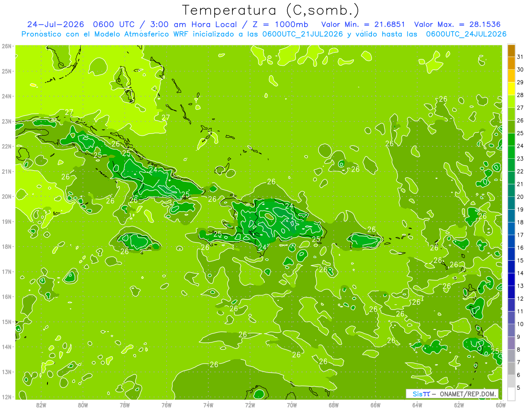This screenshot has width=532, height=411.
Task: Click the '80W' longitude axis label
Action: tap(83, 405)
